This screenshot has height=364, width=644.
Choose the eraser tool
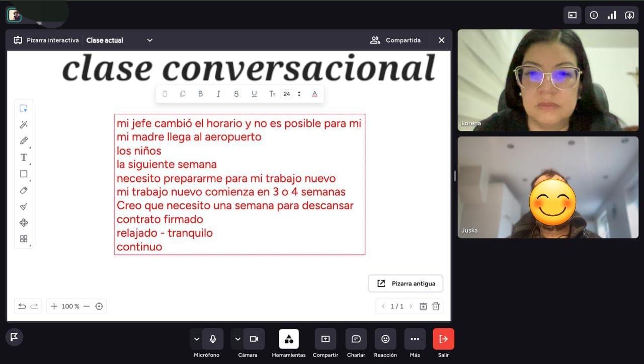point(24,190)
